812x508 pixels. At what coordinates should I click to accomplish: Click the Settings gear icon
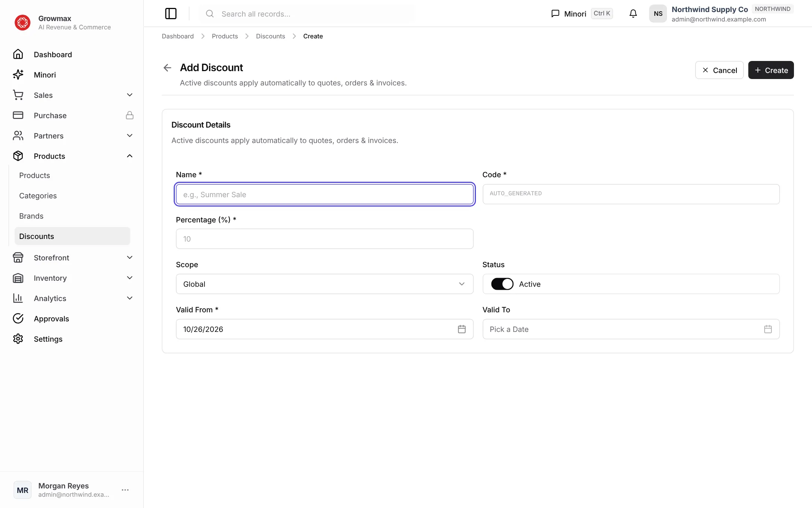pyautogui.click(x=18, y=339)
